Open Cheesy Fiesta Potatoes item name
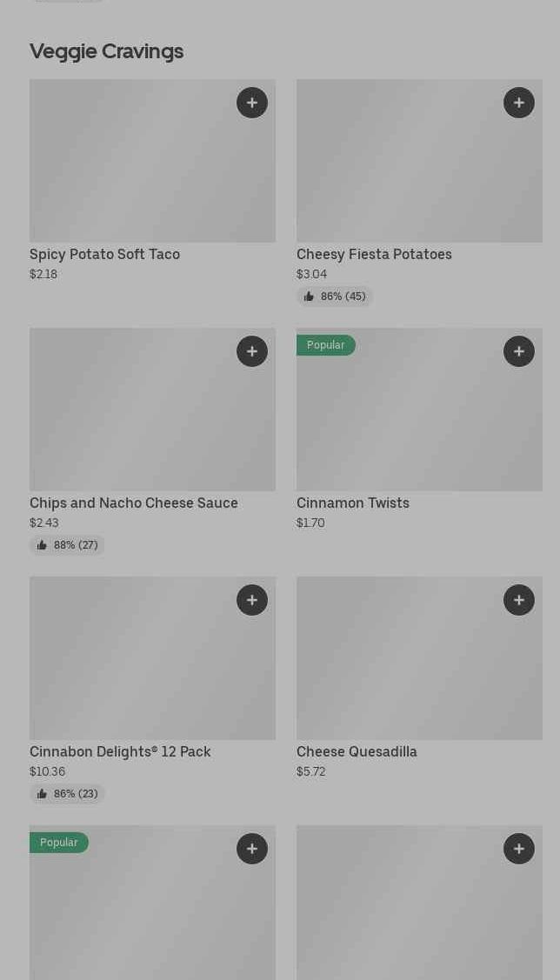This screenshot has height=980, width=560. pos(374,254)
